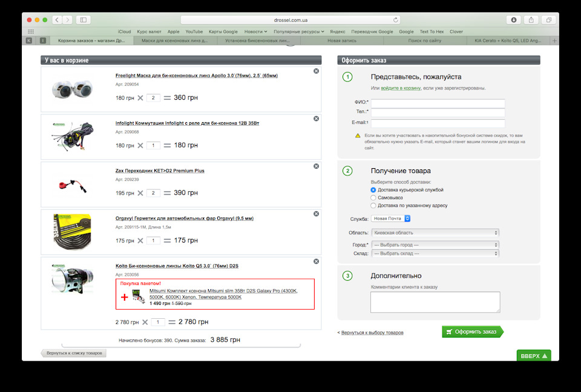The width and height of the screenshot is (581, 392).
Task: Click quantity field of Koito линзы
Action: click(x=158, y=322)
